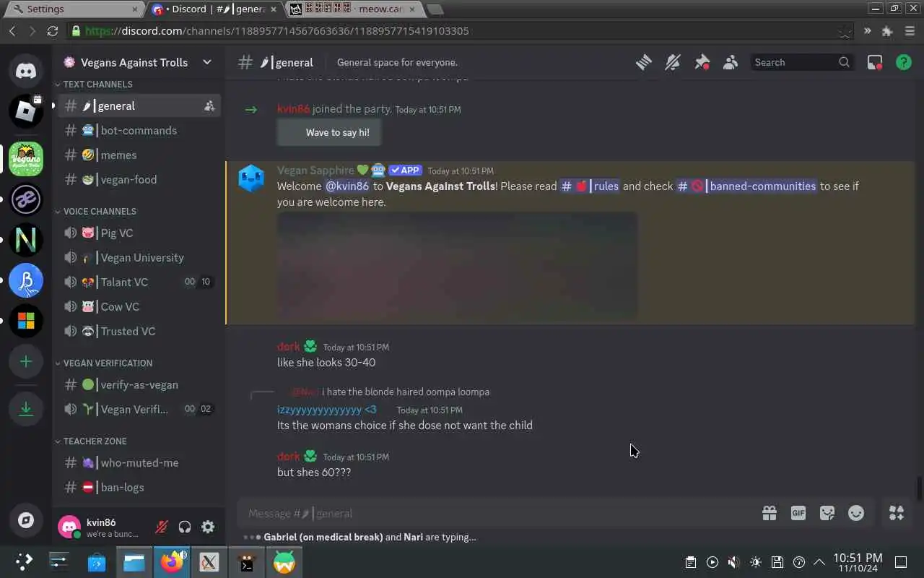Open bot-commands channel
Viewport: 924px width, 578px height.
[139, 131]
